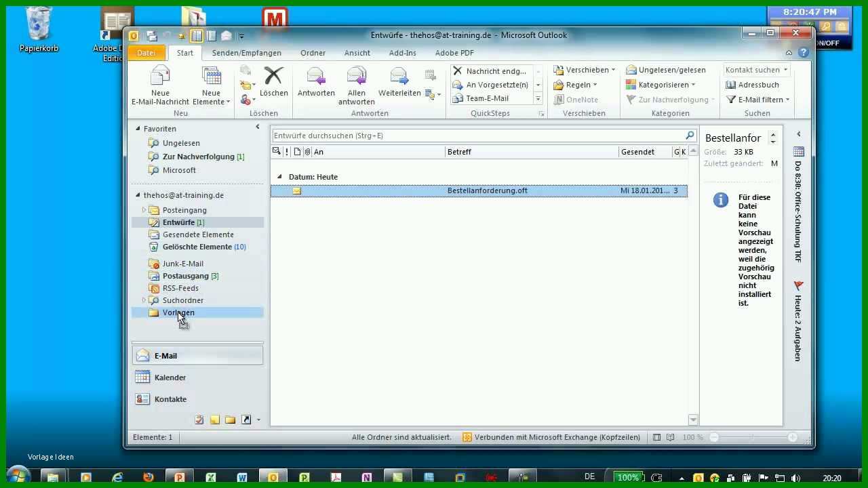Switch to reading view in status bar
This screenshot has height=488, width=868.
pos(671,438)
